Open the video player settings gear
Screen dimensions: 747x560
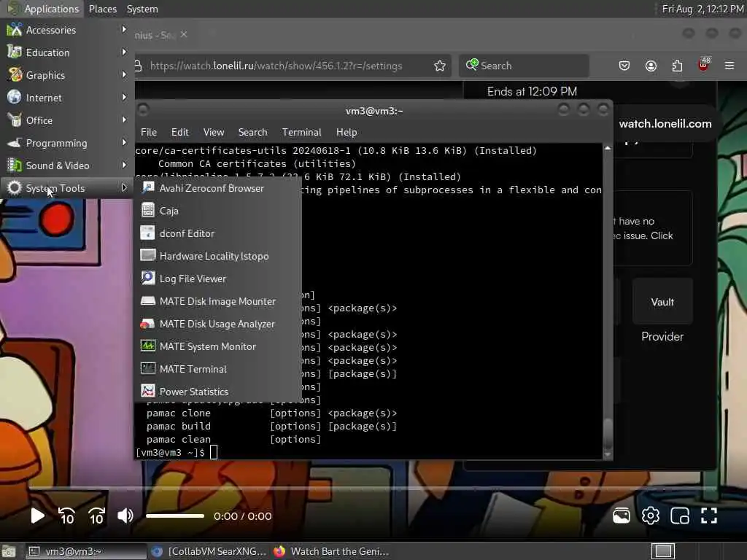click(650, 516)
